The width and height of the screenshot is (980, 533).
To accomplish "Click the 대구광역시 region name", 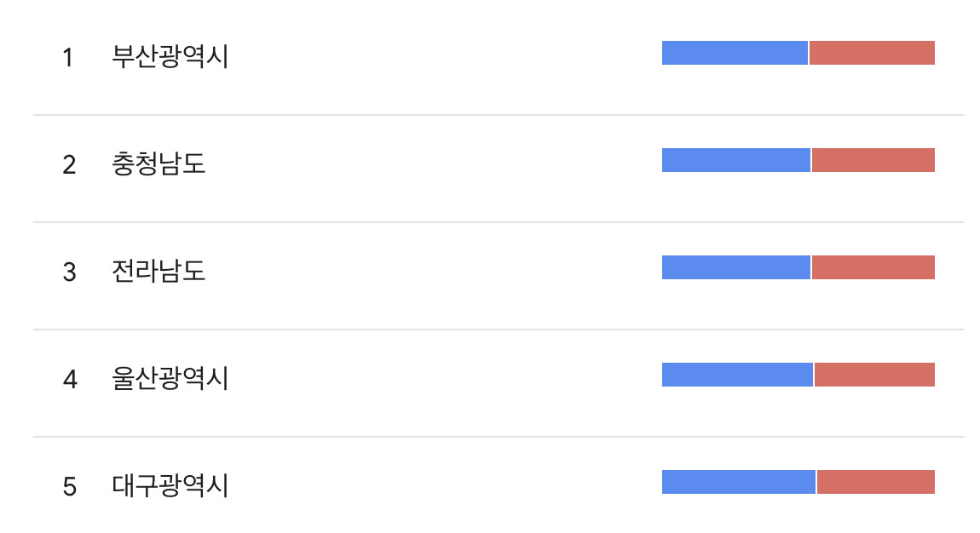I will (170, 486).
